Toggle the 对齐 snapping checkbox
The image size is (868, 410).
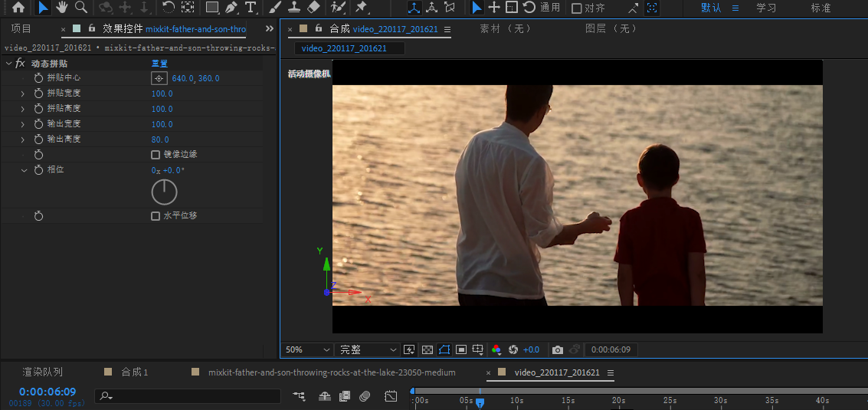click(x=576, y=8)
